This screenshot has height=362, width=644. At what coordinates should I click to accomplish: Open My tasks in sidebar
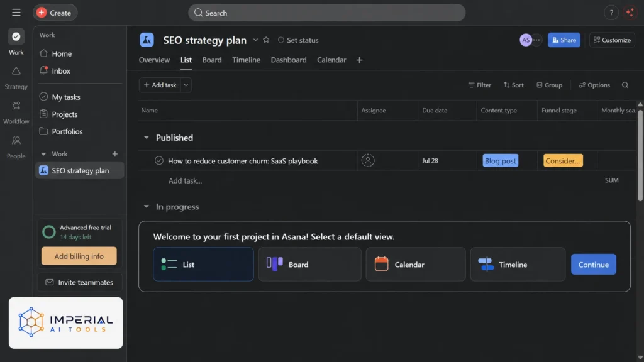click(65, 97)
